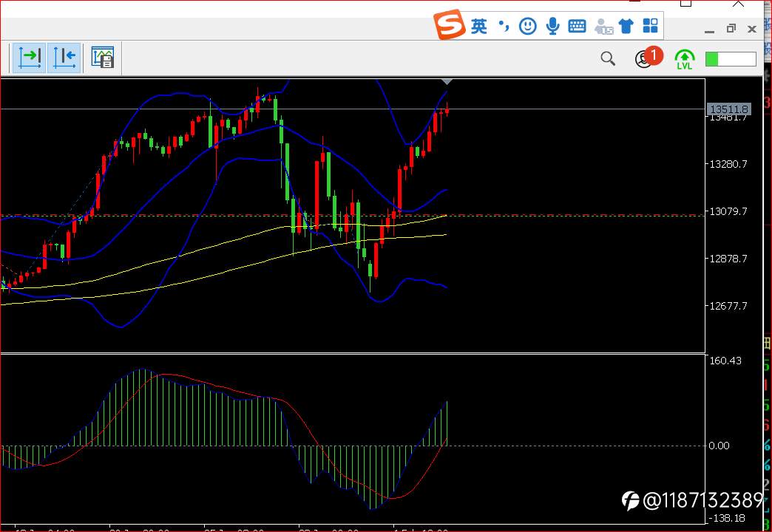Viewport: 772px width, 532px height.
Task: Open the Sogou toolbox grid icon
Action: tap(651, 26)
